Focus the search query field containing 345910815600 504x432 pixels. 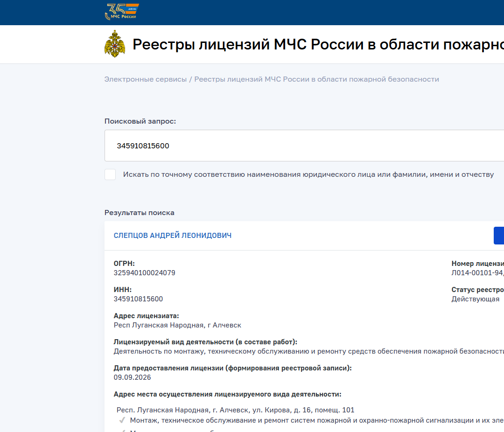(x=304, y=146)
